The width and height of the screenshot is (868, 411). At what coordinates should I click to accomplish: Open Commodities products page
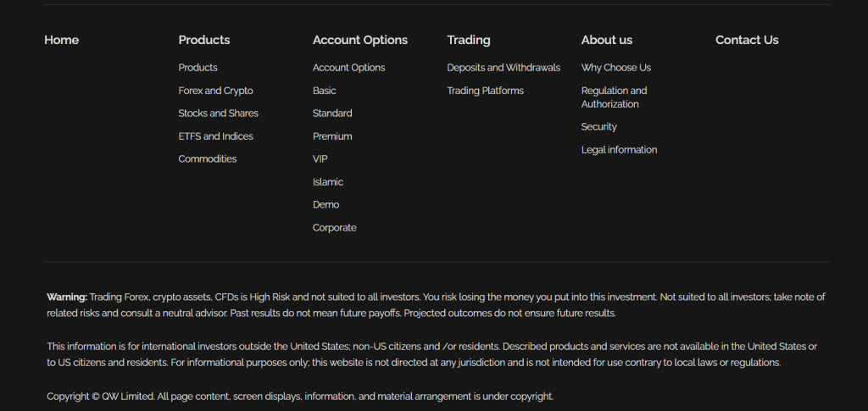207,159
